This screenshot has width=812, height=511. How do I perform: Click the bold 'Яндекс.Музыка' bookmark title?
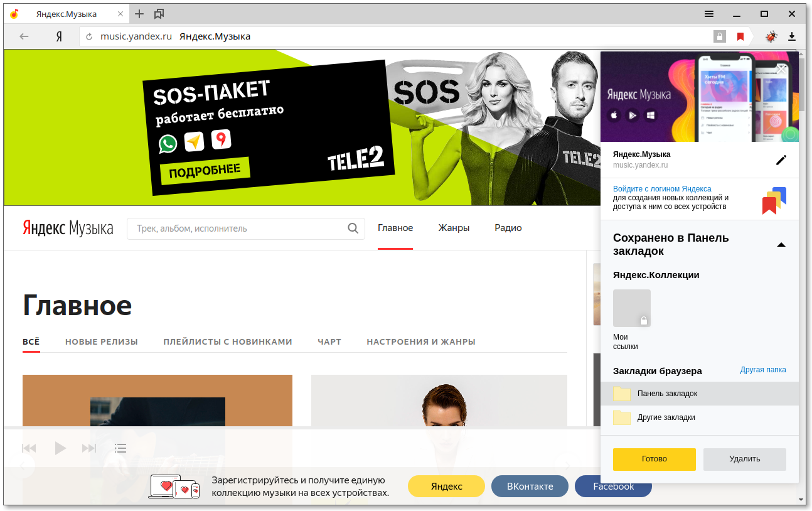point(641,154)
